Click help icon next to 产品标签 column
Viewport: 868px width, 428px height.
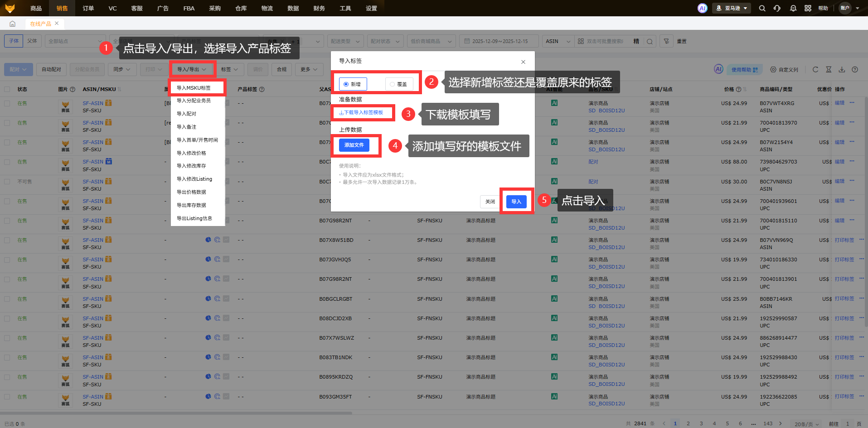point(262,89)
